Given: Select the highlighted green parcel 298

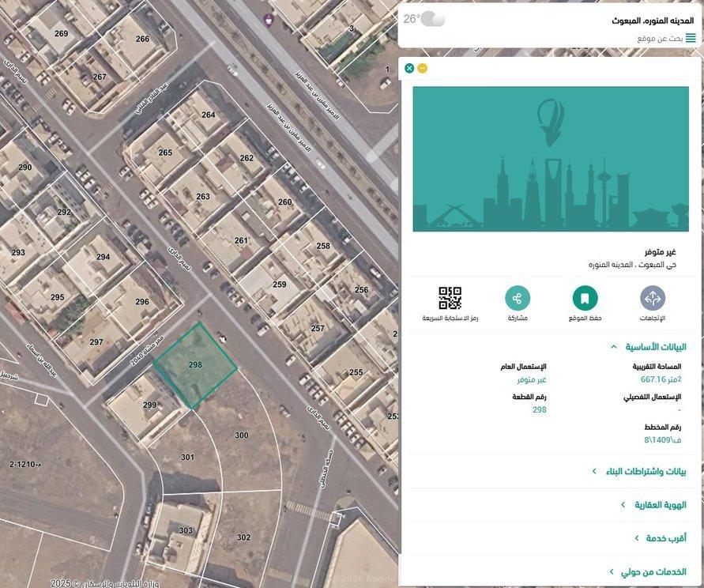Looking at the screenshot, I should pyautogui.click(x=195, y=364).
